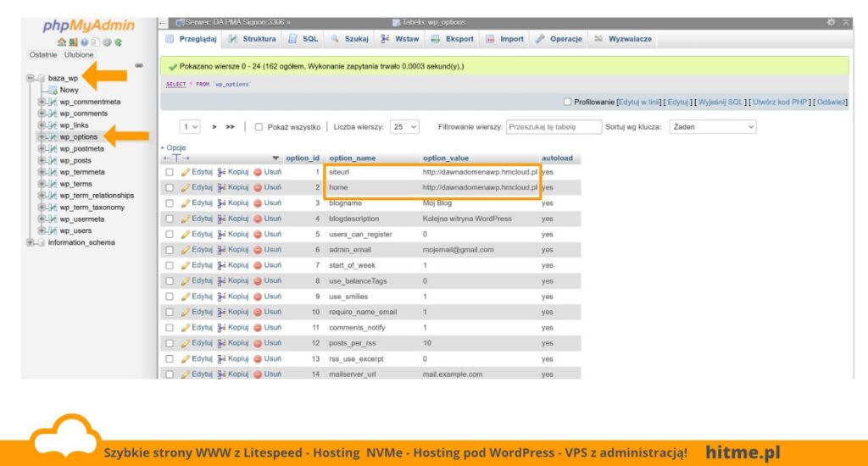Open the Ulubione favorites tab
868x466 pixels.
[79, 55]
